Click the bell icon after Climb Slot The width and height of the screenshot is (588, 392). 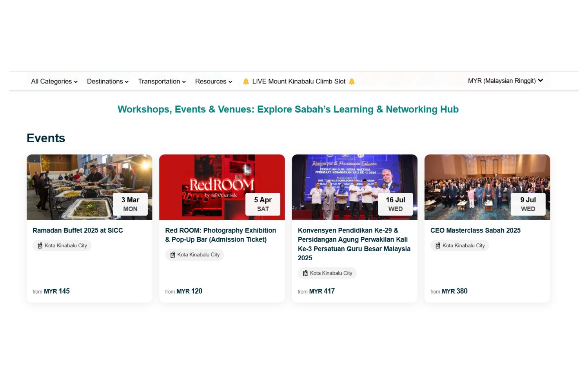[352, 82]
